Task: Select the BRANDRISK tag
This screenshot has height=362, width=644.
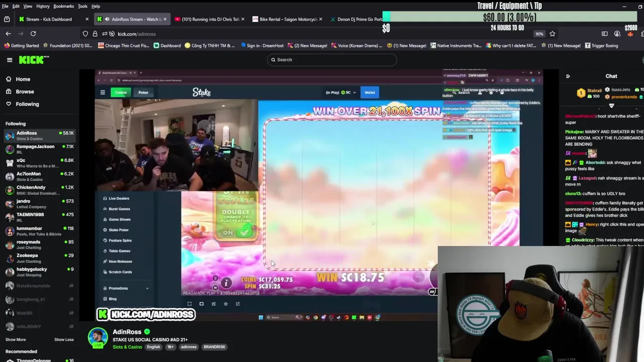Action: click(214, 347)
